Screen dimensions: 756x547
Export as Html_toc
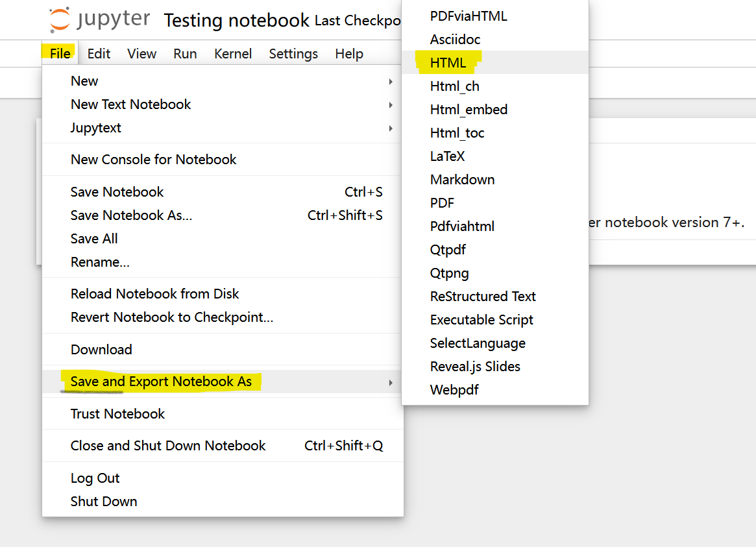click(x=495, y=133)
